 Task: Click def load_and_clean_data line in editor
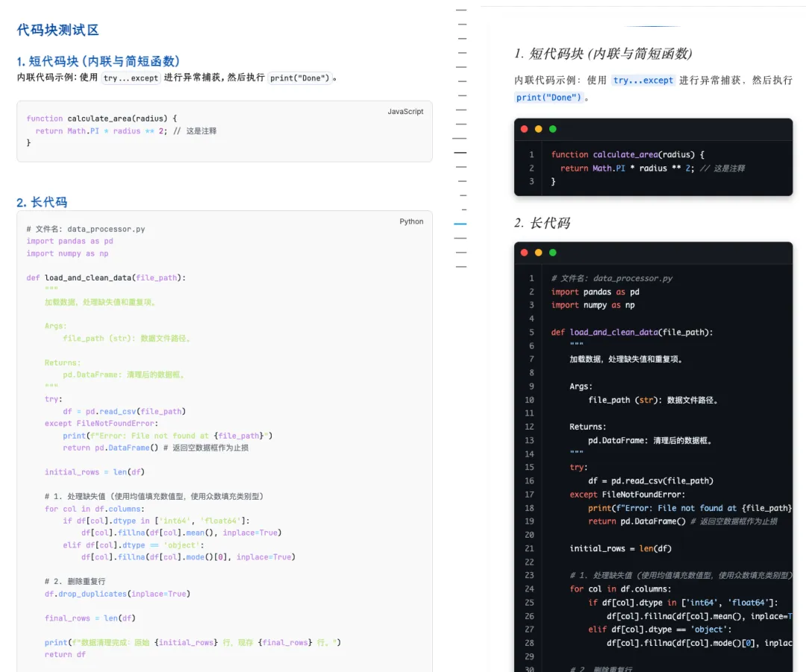pyautogui.click(x=106, y=278)
